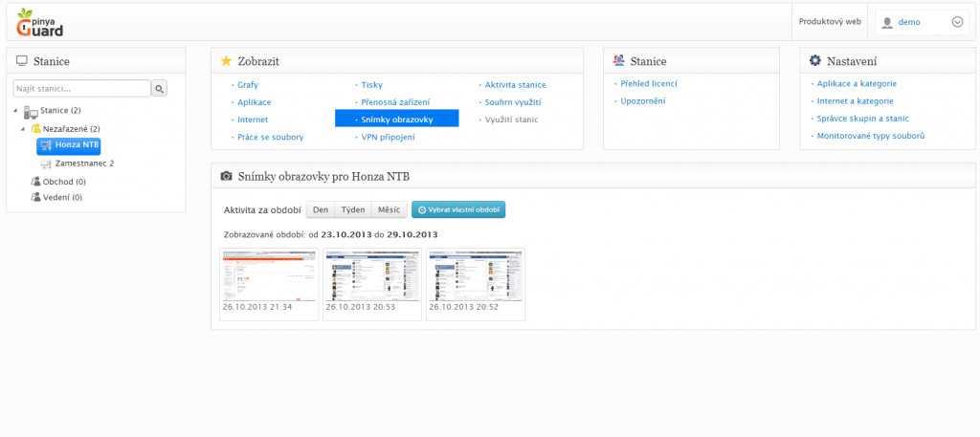This screenshot has height=437, width=980.
Task: Open Internet a kategorie settings
Action: pos(855,100)
